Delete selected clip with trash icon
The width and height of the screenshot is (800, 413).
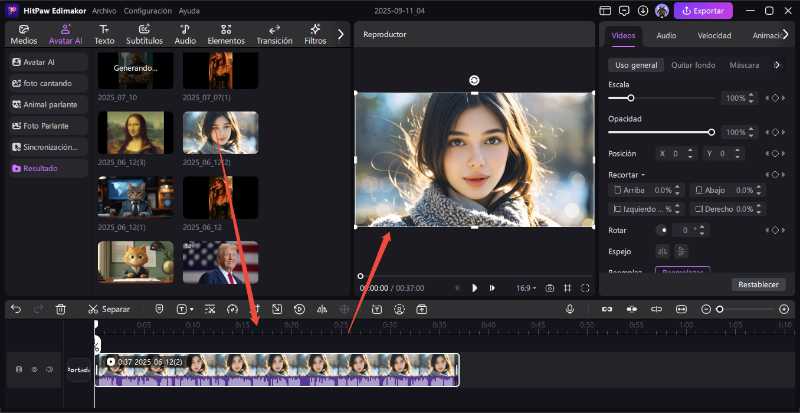point(61,309)
